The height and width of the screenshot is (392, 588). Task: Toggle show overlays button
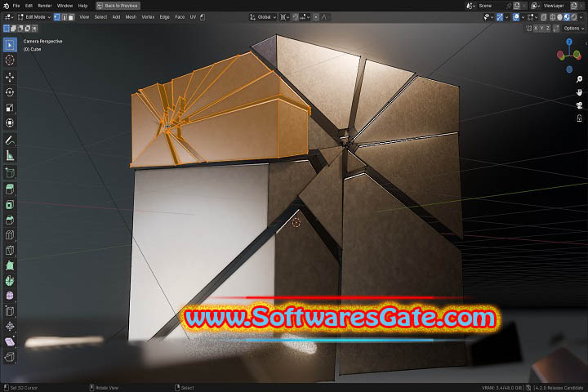click(516, 17)
